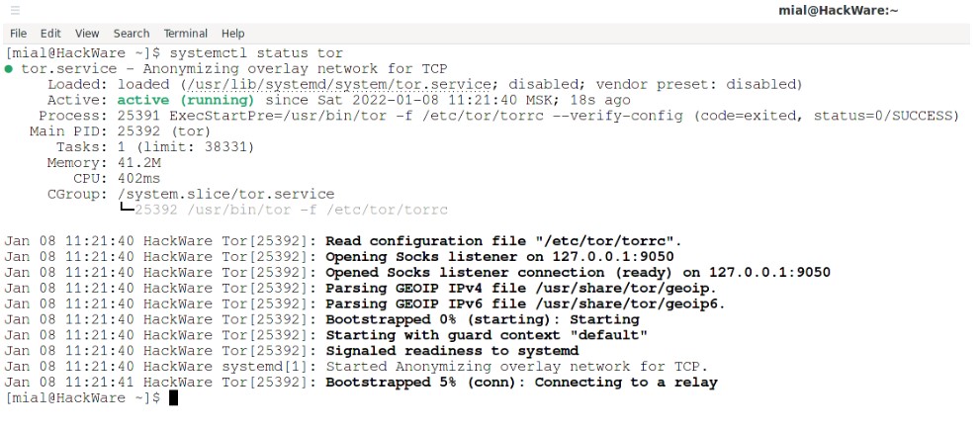980x430 pixels.
Task: Click the "Bootstrapped 5% (conn)" log line
Action: [361, 382]
